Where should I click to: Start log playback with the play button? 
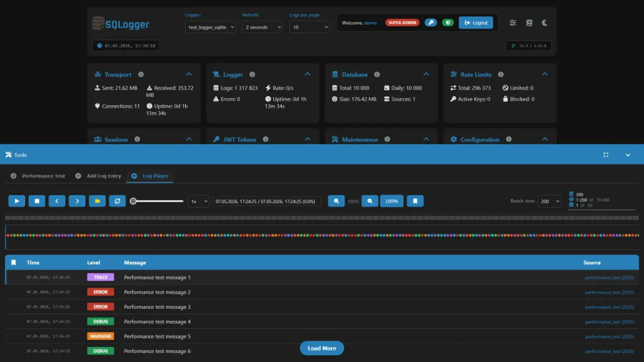coord(17,201)
